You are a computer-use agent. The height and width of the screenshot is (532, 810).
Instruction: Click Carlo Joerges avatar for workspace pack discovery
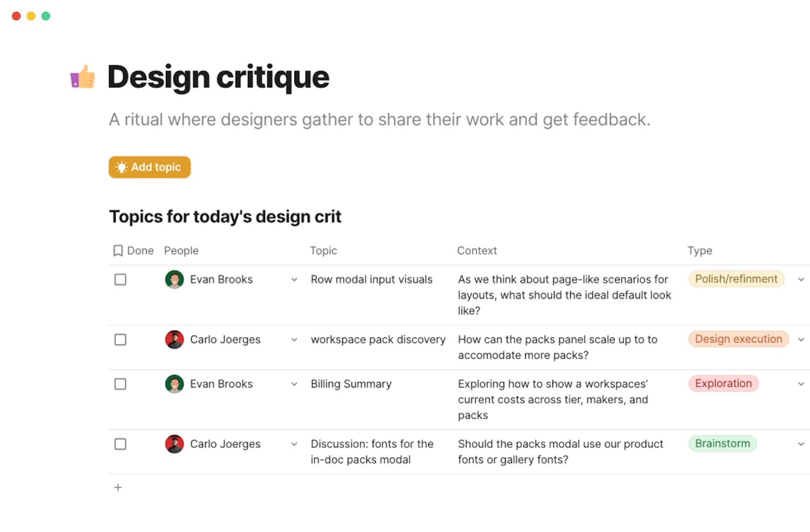pos(174,340)
